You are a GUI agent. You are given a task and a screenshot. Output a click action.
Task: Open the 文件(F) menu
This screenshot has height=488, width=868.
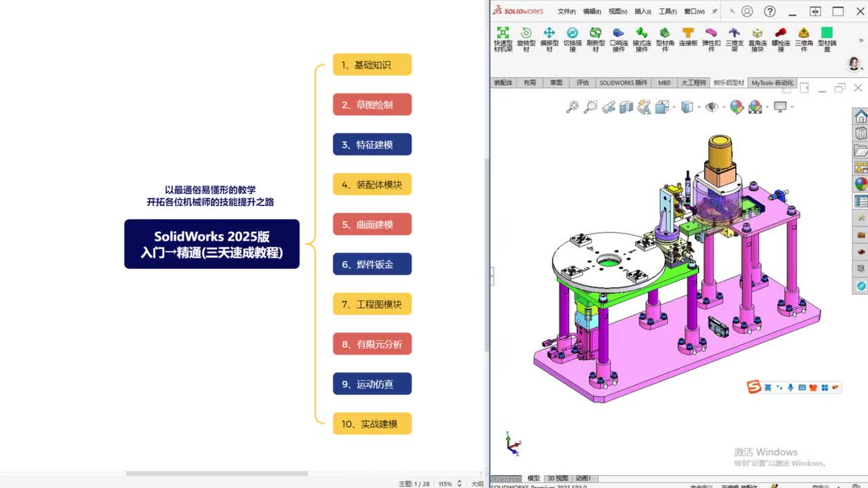(567, 12)
